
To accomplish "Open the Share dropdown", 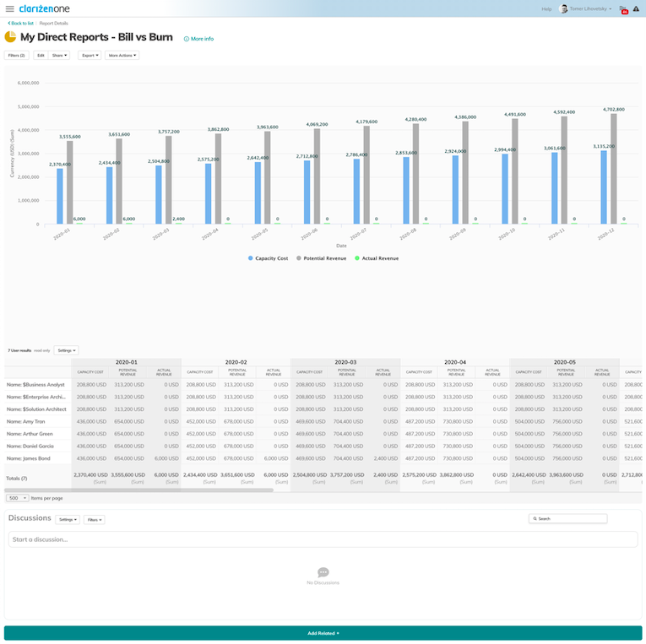I will tap(60, 56).
